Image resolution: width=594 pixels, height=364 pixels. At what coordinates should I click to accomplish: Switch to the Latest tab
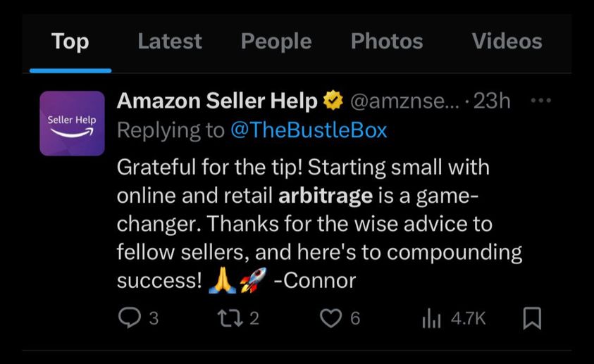pos(170,42)
